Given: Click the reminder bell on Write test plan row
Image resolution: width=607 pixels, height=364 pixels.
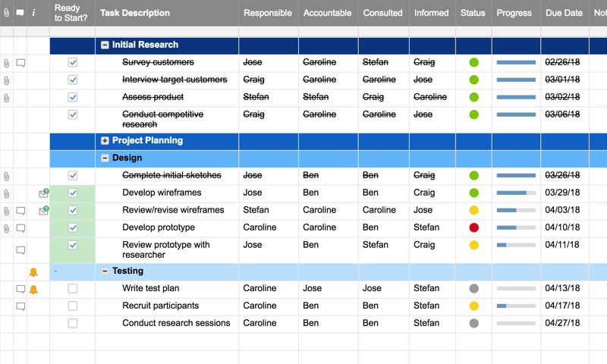Looking at the screenshot, I should click(x=33, y=289).
